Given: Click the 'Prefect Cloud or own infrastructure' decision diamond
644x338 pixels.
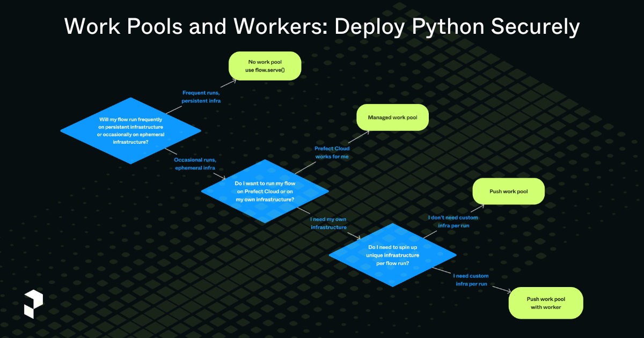Looking at the screenshot, I should click(x=265, y=191).
